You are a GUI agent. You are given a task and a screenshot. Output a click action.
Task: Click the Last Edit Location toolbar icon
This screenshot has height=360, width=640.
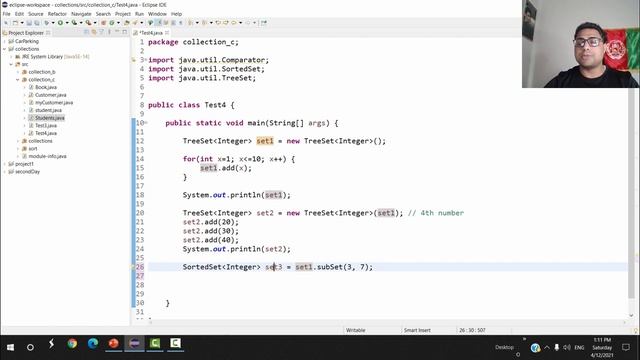218,23
